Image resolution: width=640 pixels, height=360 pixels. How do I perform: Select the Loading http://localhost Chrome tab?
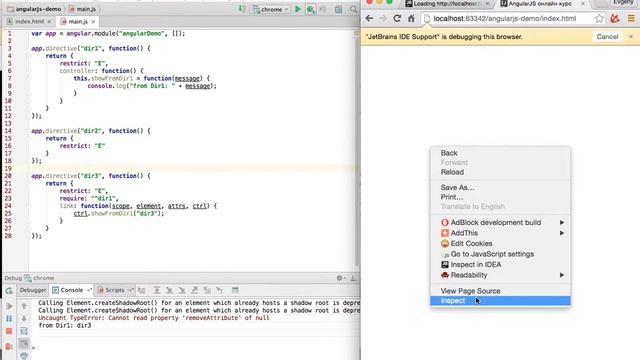coord(447,4)
